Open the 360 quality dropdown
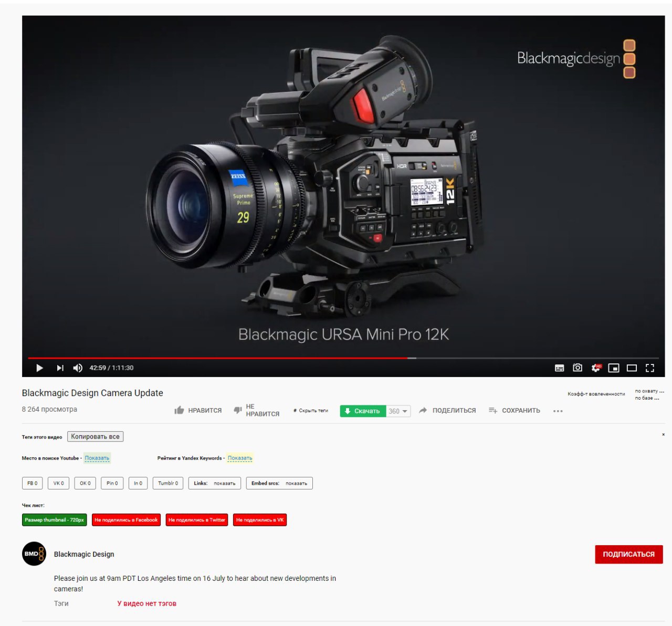Image resolution: width=672 pixels, height=626 pixels. coord(398,411)
